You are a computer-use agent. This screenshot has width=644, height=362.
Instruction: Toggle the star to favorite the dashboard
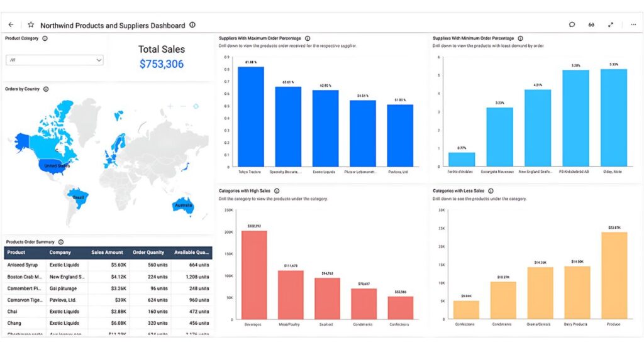click(x=30, y=25)
